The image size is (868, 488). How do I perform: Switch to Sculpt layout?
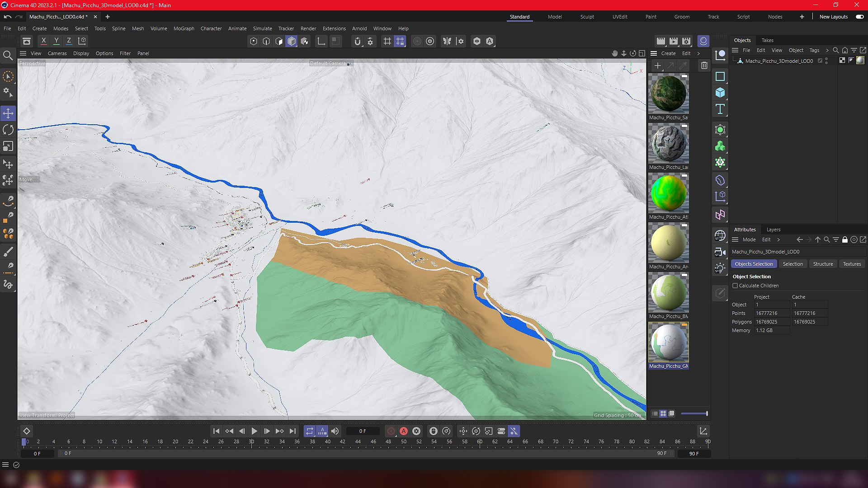[587, 17]
